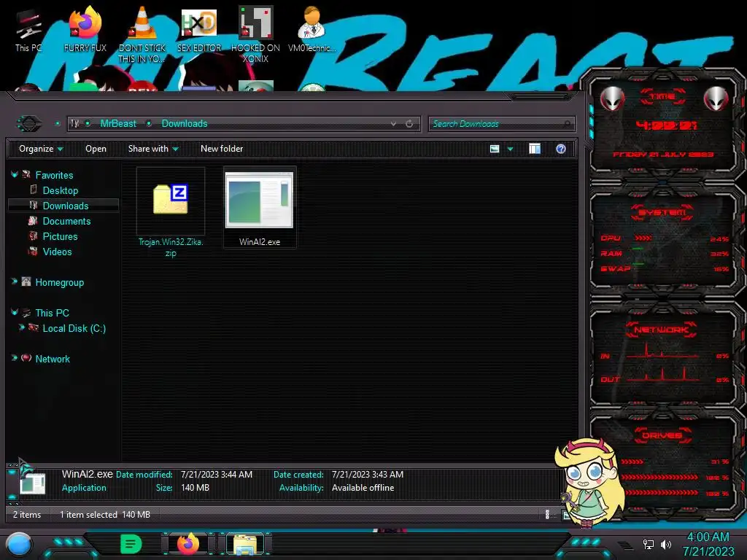The height and width of the screenshot is (560, 747).
Task: Click WinAI2.exe icon in details pane
Action: coord(32,483)
